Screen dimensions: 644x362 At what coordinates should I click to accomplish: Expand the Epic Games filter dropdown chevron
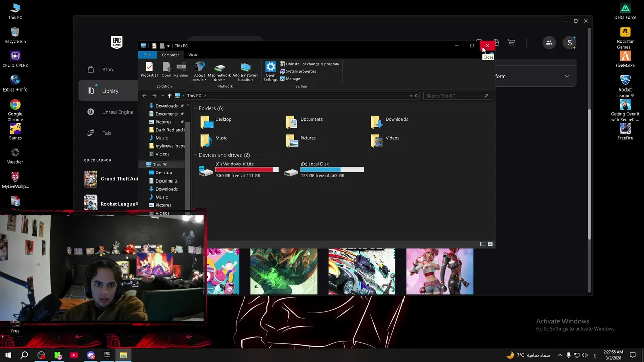point(567,76)
